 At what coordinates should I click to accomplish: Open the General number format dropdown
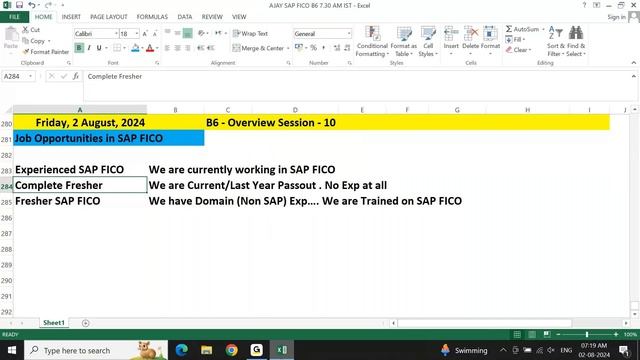click(x=349, y=34)
